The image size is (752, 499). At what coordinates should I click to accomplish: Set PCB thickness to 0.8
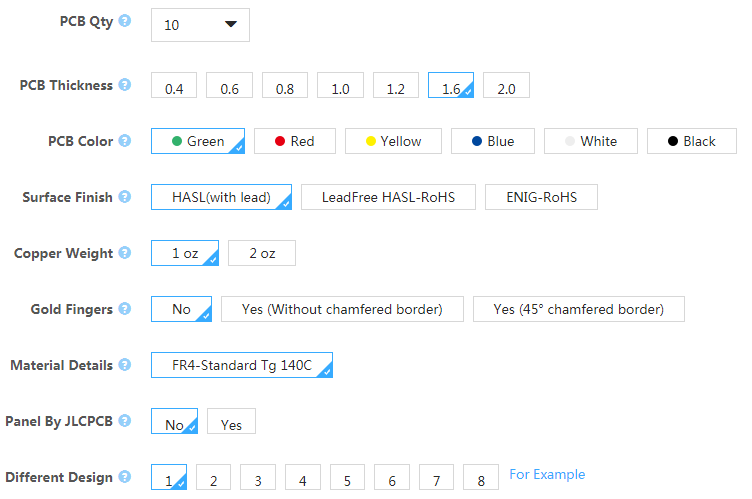point(285,85)
